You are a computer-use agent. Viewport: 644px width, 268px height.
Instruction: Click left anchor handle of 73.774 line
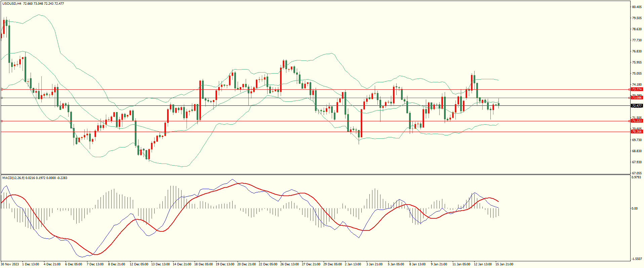(x=2, y=89)
